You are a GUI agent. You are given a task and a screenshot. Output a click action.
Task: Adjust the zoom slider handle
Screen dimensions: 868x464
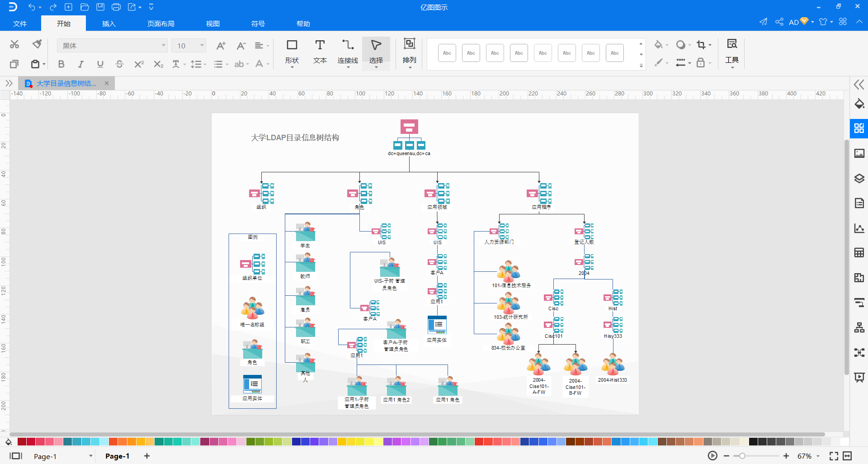click(x=742, y=456)
